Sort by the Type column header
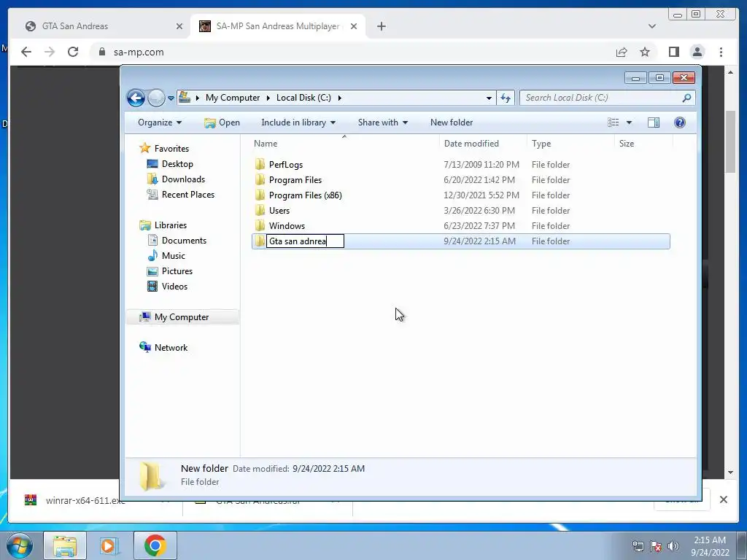Viewport: 747px width, 560px height. 570,144
